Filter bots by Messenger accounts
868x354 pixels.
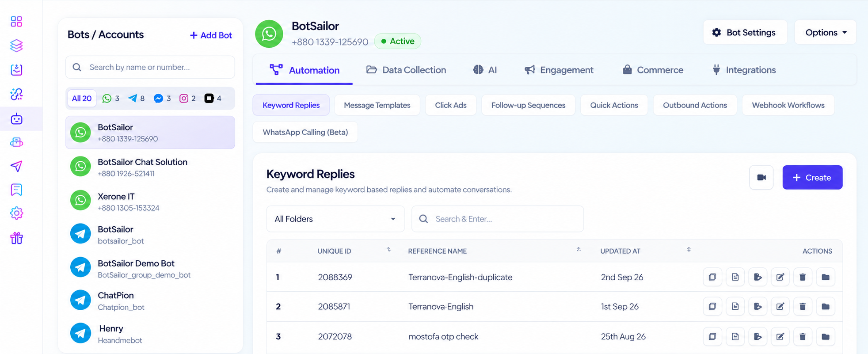pyautogui.click(x=162, y=99)
